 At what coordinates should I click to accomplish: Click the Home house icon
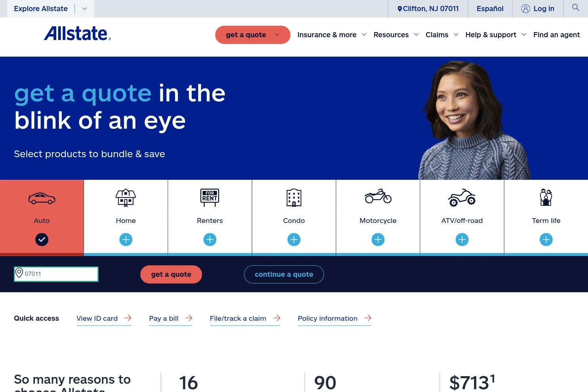pos(126,198)
